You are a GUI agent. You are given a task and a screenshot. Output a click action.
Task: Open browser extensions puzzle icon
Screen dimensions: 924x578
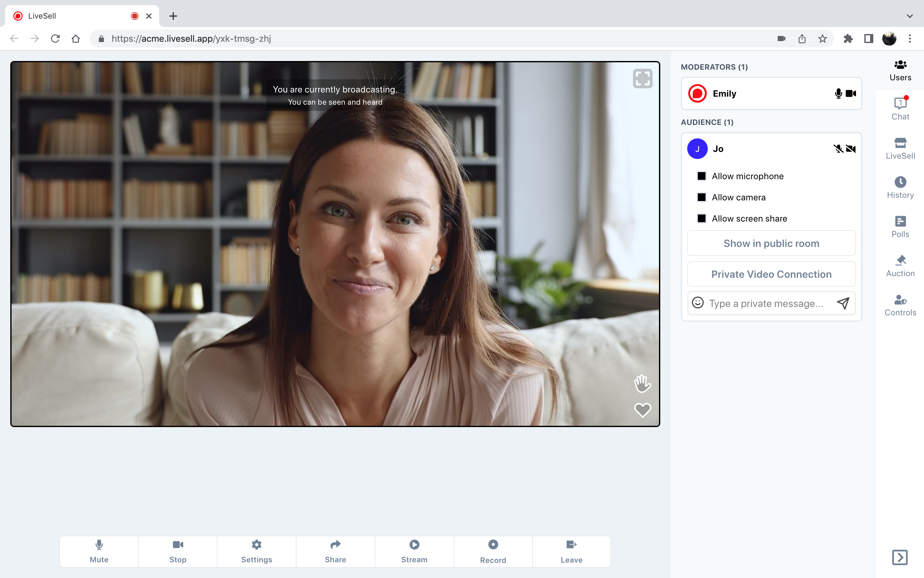848,39
